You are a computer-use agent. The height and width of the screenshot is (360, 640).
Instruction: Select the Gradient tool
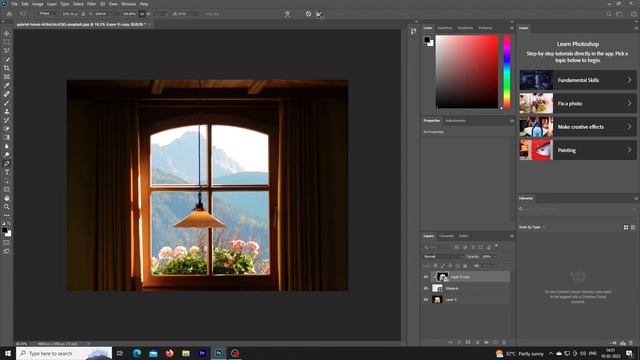[7, 137]
